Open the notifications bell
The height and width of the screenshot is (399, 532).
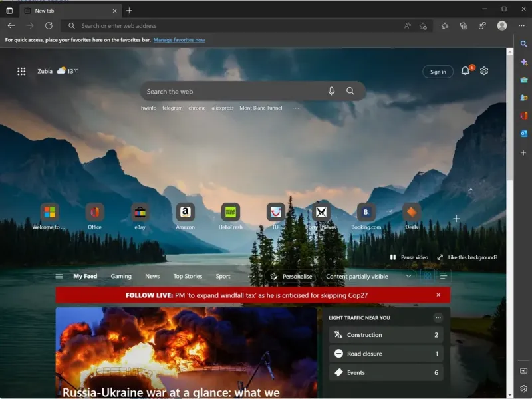coord(465,71)
